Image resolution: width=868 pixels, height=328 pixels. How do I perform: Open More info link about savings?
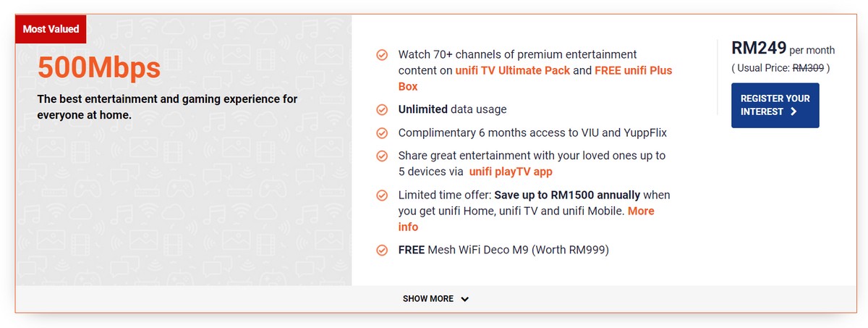pos(526,219)
